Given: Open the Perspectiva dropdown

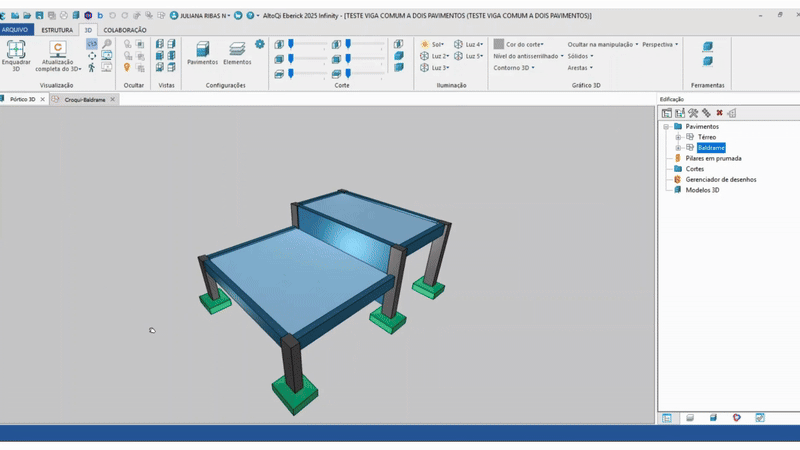Looking at the screenshot, I should pos(660,45).
